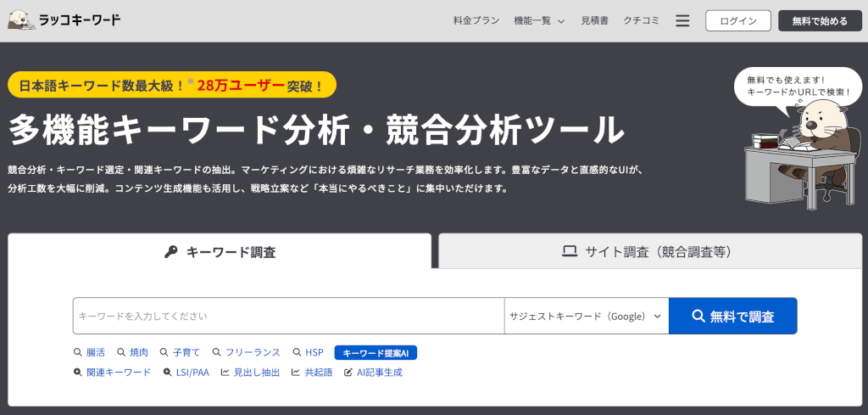Open 見積書 in the top navigation
This screenshot has height=415, width=868.
tap(594, 21)
